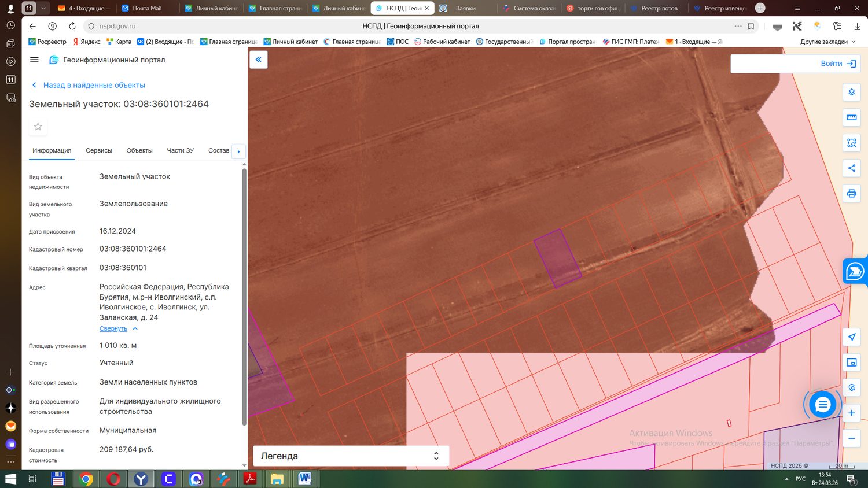Click the РУС language indicator in tray
The width and height of the screenshot is (868, 488).
[x=800, y=479]
